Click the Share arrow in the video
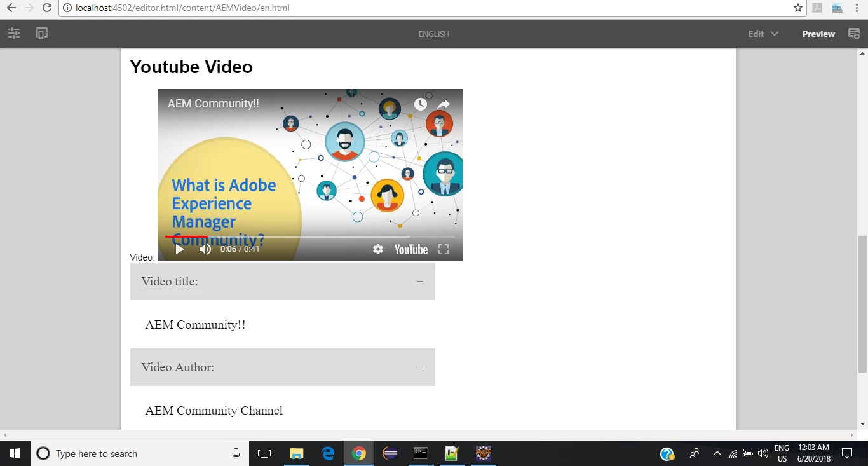The image size is (868, 466). (x=444, y=104)
